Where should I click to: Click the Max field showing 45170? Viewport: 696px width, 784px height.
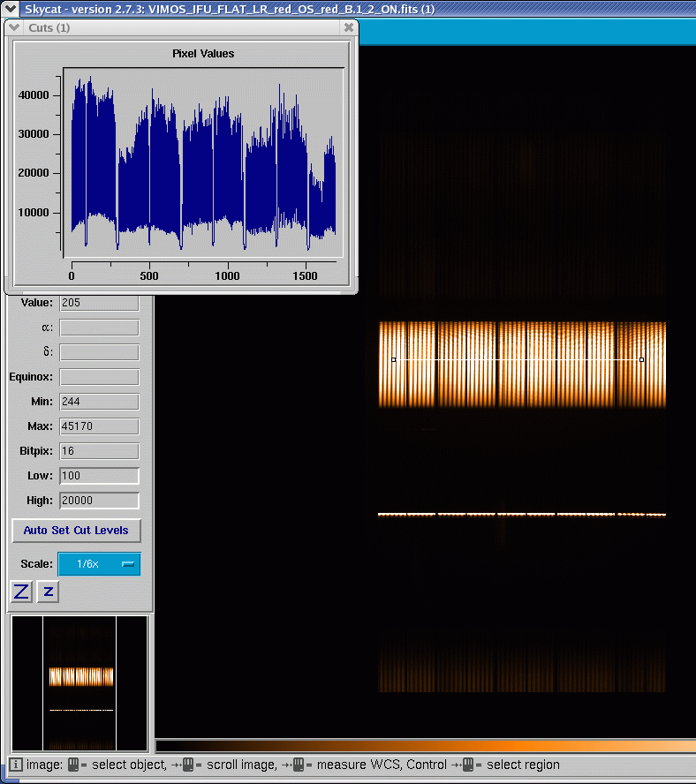(x=99, y=426)
